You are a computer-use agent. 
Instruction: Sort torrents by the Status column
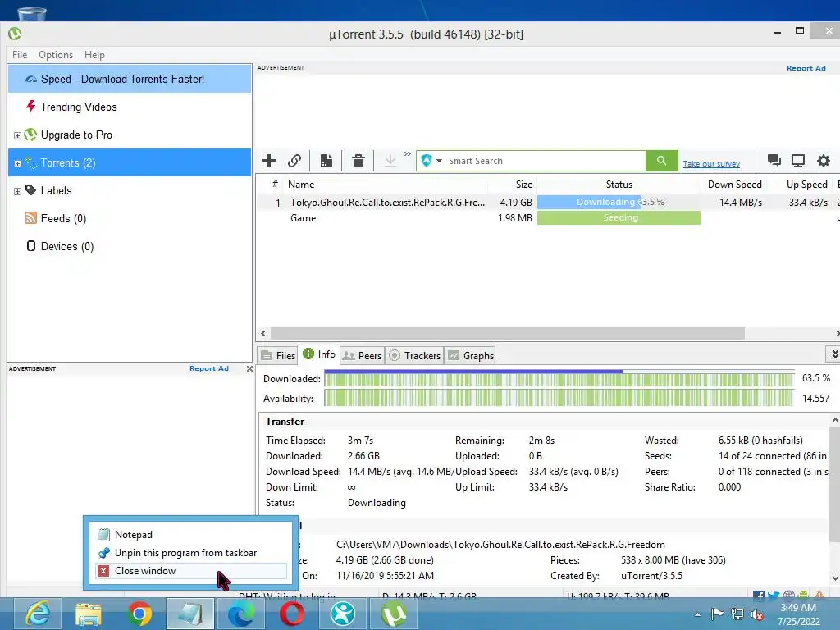[619, 185]
